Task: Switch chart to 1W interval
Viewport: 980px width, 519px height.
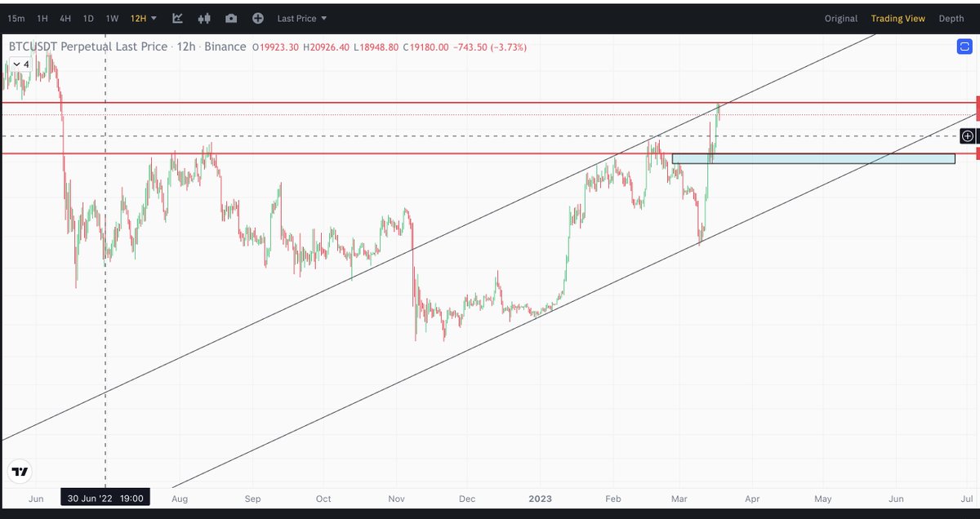Action: point(113,18)
